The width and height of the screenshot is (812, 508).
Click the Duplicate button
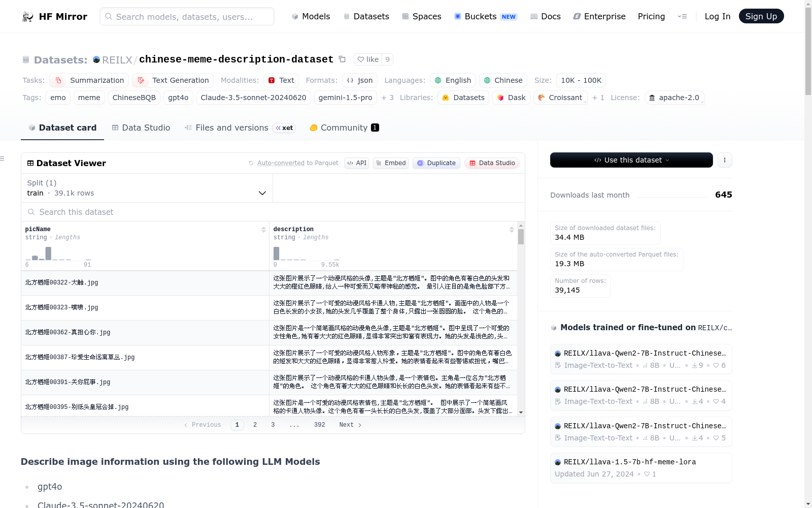point(436,163)
